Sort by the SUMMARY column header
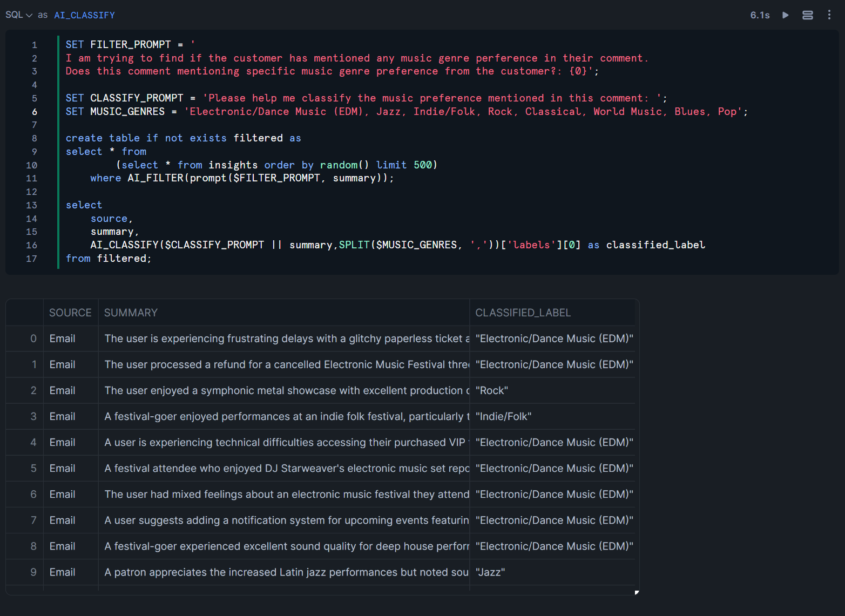 (x=284, y=313)
